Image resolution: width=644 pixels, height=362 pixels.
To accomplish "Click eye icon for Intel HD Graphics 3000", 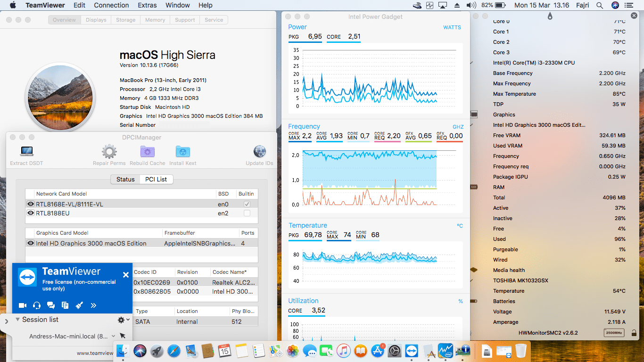I will click(31, 243).
